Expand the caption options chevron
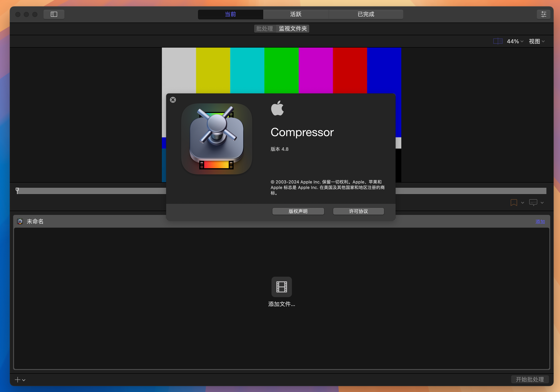 click(x=542, y=203)
